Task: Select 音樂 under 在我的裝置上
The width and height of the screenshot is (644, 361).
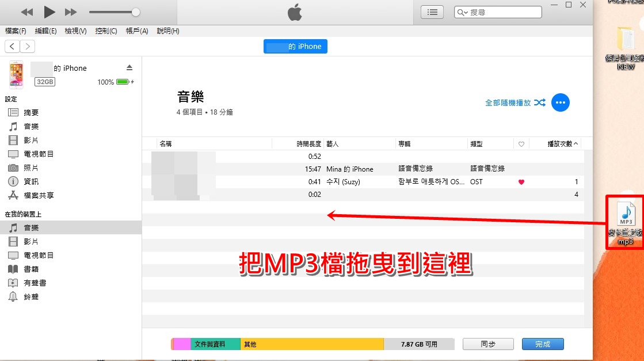Action: pos(71,227)
